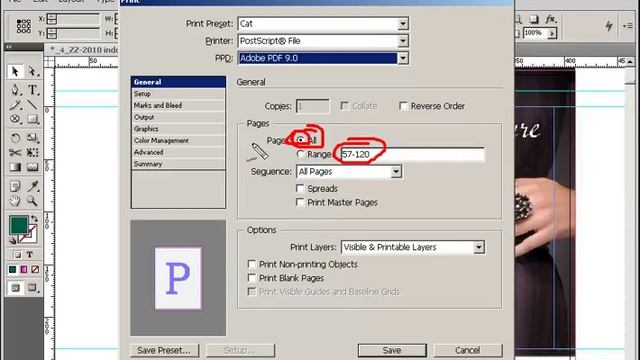
Task: Select the Gradient Swatch tool
Action: point(15,167)
